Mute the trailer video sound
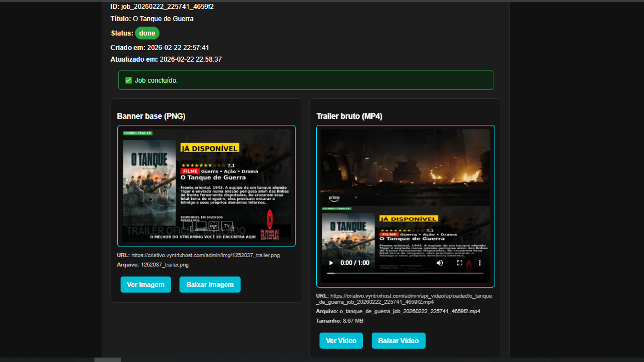Viewport: 644px width, 362px height. [x=440, y=263]
